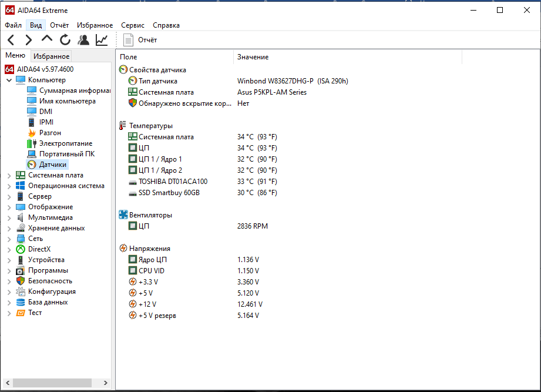541x392 pixels.
Task: Click the Операционная система Windows icon
Action: click(x=21, y=186)
